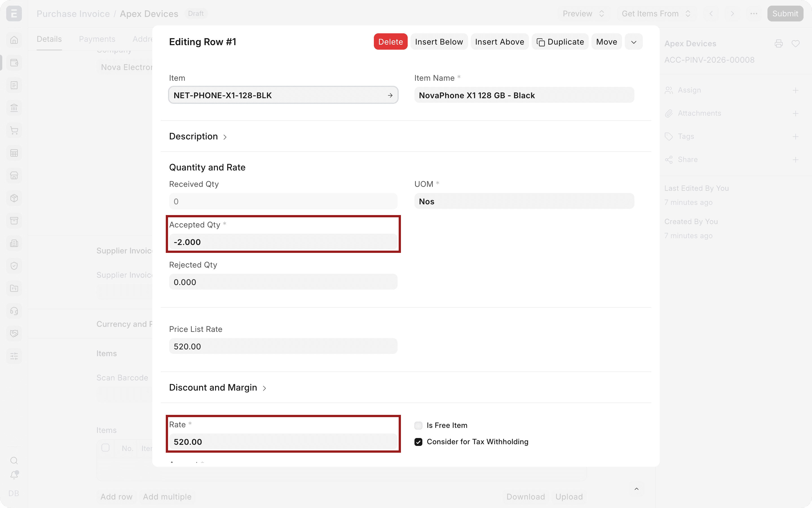Click the home icon in the sidebar

pyautogui.click(x=14, y=40)
